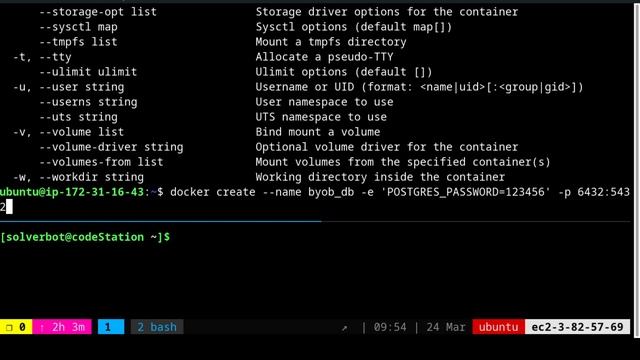The width and height of the screenshot is (640, 360).
Task: Click 'Optional volume driver for the container'
Action: coord(387,147)
